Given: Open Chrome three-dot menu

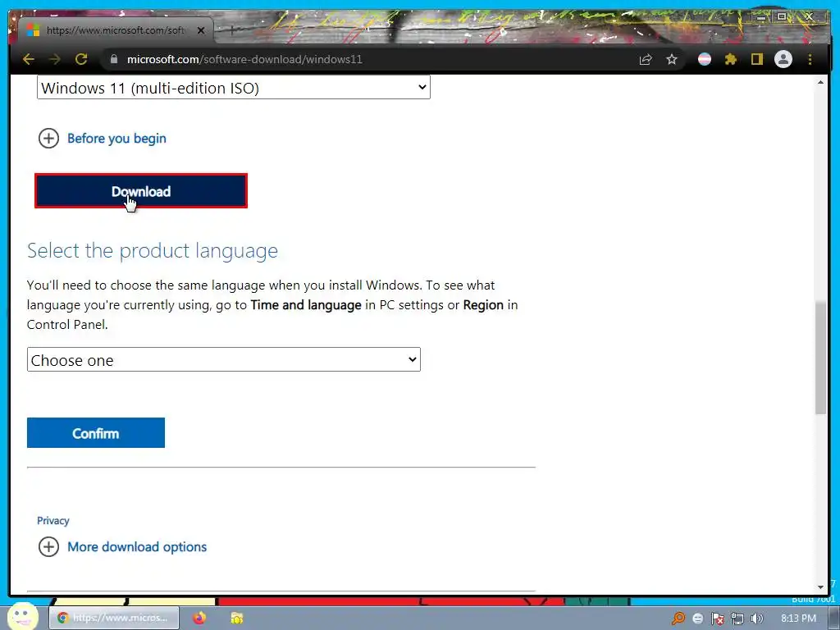Looking at the screenshot, I should click(810, 59).
